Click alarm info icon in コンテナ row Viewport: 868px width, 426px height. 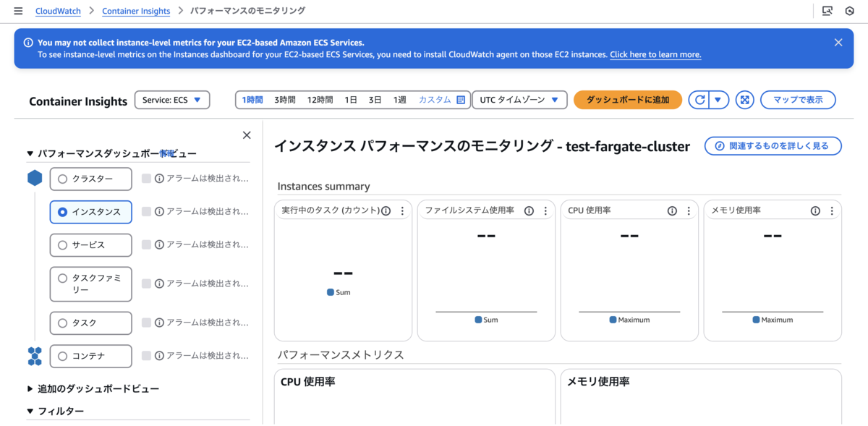(x=159, y=356)
